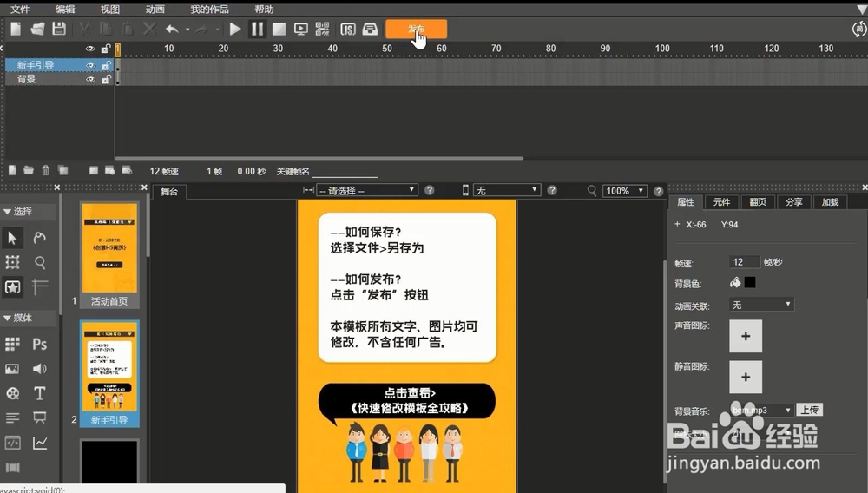Image resolution: width=868 pixels, height=493 pixels.
Task: Switch to the 翻页 tab
Action: (757, 202)
